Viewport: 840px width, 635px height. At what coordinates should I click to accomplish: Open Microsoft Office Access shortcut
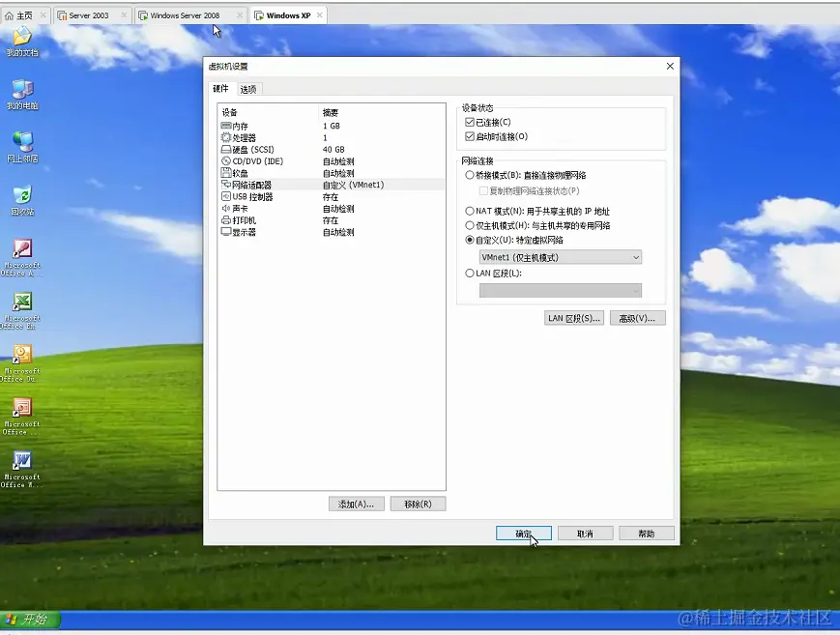pos(21,257)
